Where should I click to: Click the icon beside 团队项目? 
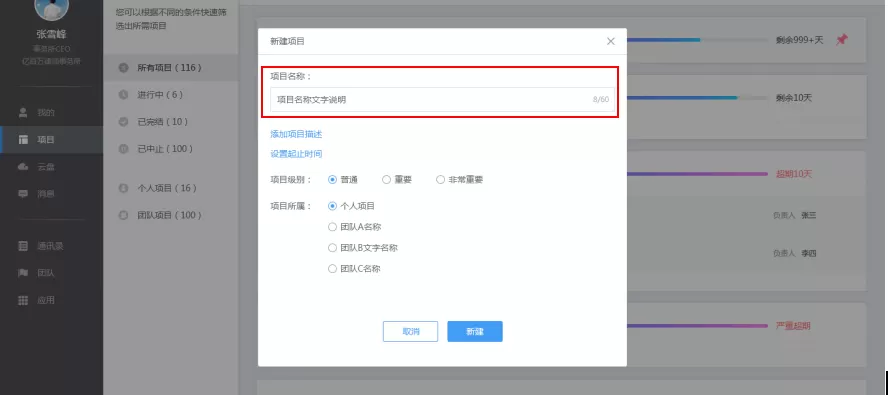[123, 215]
